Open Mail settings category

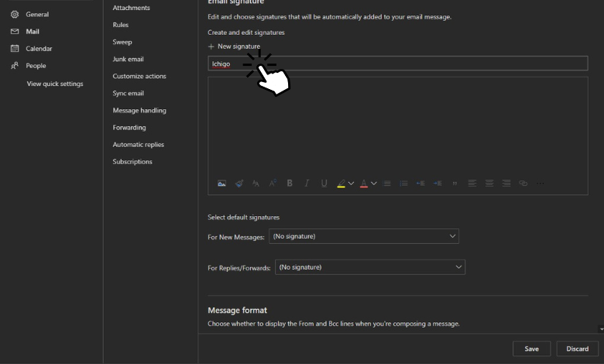(33, 32)
